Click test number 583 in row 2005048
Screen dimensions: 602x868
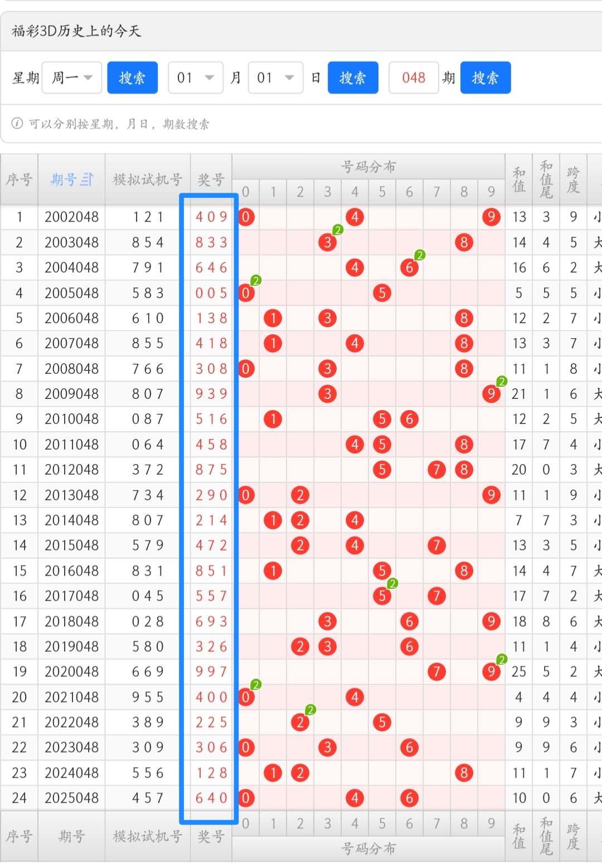click(x=148, y=293)
